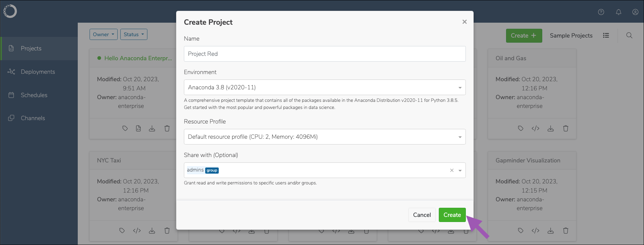The width and height of the screenshot is (644, 245).
Task: Click the green Create button in dialog
Action: click(452, 215)
